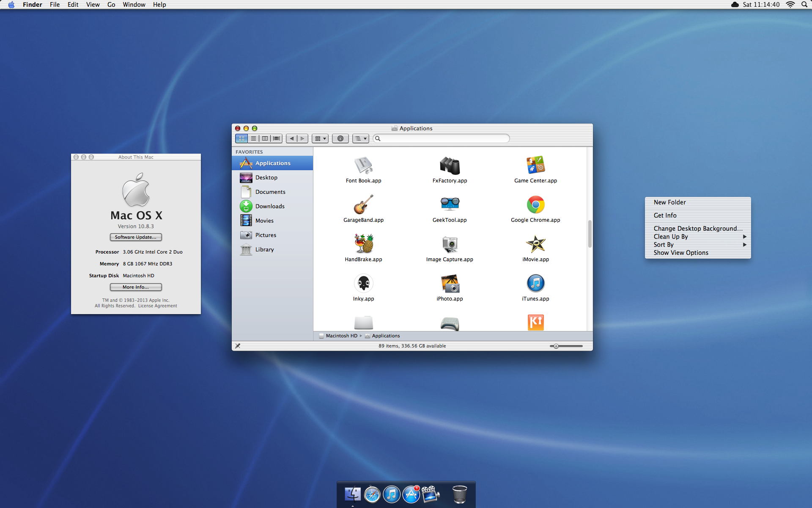The width and height of the screenshot is (812, 508).
Task: Open Google Chrome.app icon
Action: click(535, 204)
